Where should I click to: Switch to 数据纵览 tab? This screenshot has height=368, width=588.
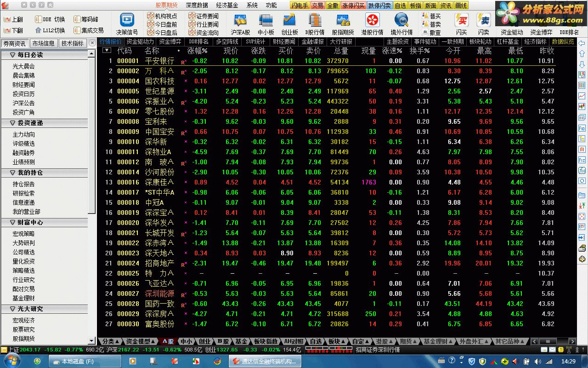[x=563, y=41]
